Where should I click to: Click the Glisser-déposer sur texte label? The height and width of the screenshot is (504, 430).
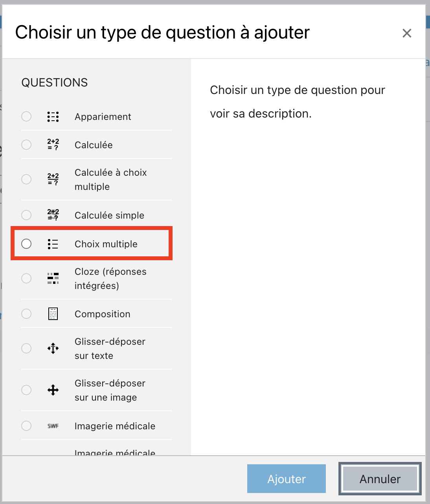tap(110, 348)
